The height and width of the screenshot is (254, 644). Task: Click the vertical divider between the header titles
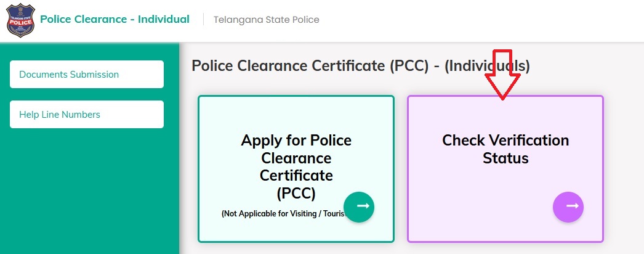(203, 20)
